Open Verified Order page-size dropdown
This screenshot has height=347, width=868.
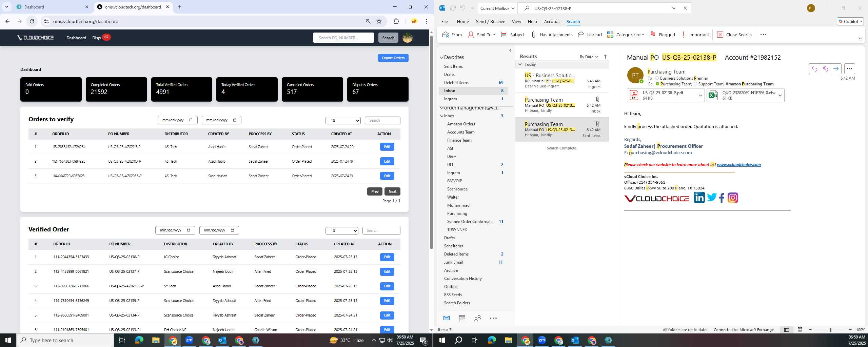(x=342, y=231)
